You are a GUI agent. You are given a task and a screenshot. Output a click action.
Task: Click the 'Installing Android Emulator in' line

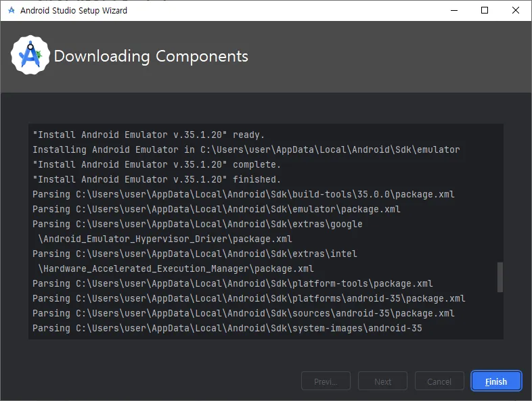pyautogui.click(x=246, y=150)
